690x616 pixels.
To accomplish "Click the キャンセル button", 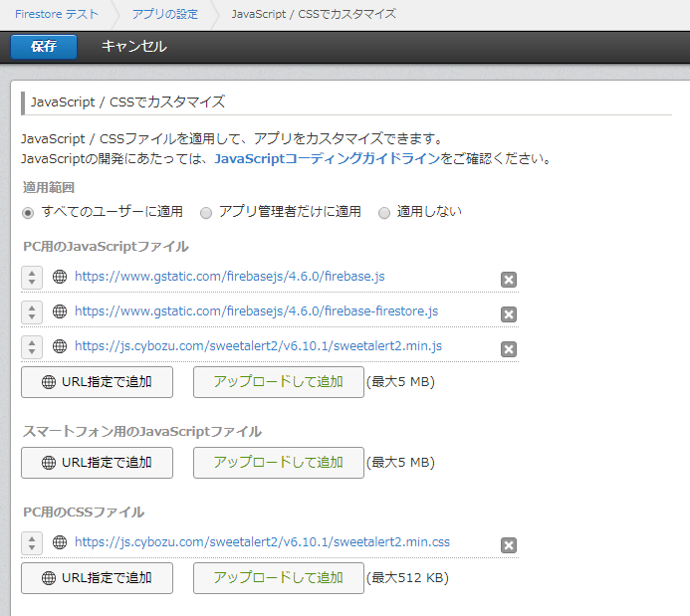I will point(134,46).
